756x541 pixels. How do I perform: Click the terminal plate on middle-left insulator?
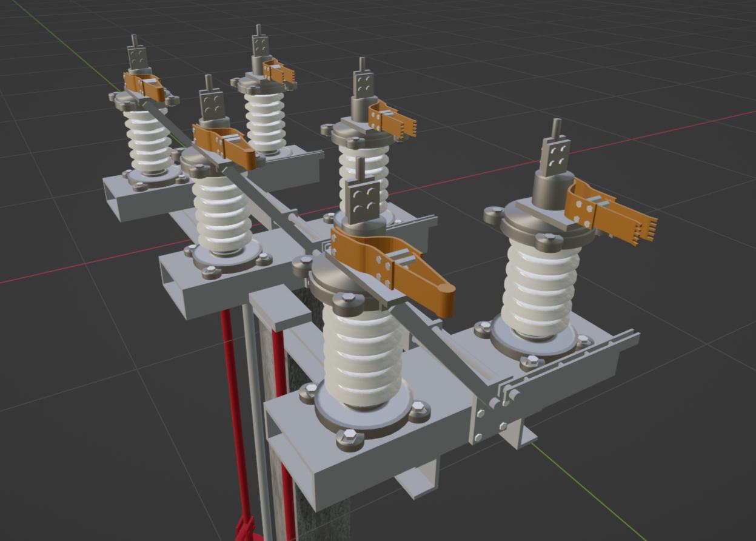212,105
